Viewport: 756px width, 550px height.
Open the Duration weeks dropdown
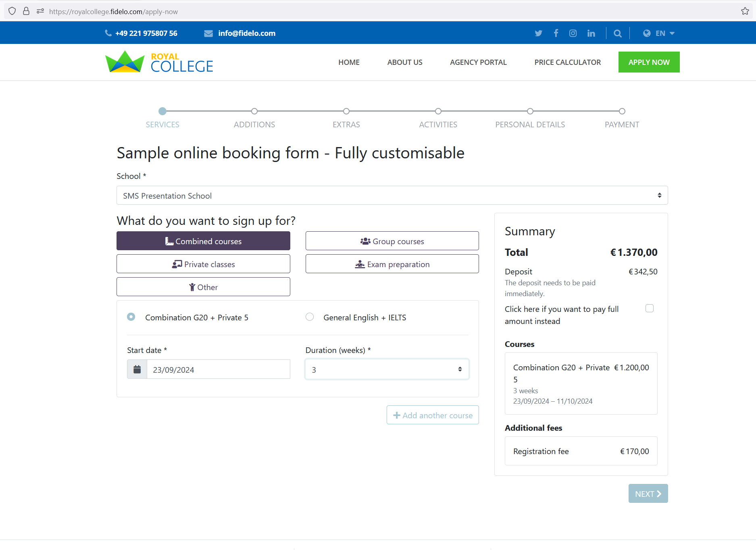pos(387,369)
